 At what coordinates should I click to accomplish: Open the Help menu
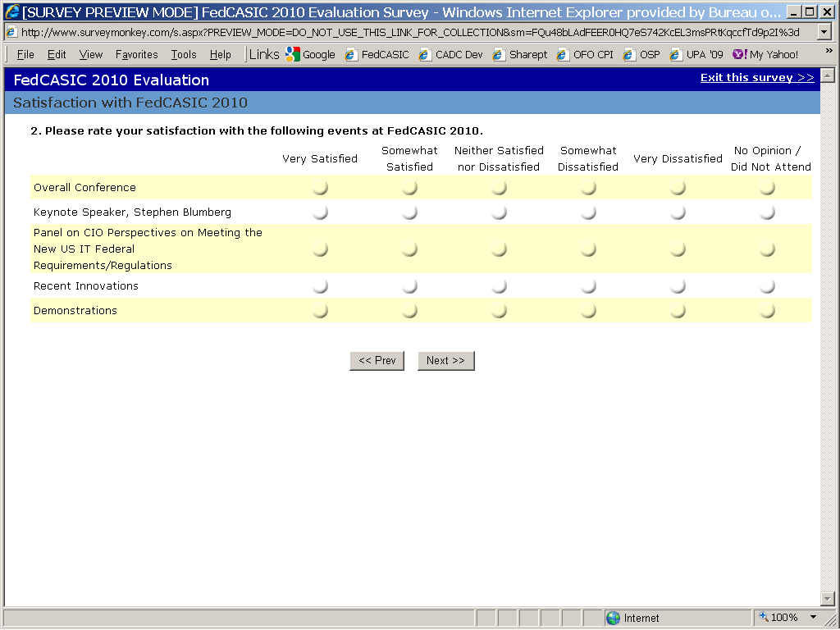(x=220, y=54)
